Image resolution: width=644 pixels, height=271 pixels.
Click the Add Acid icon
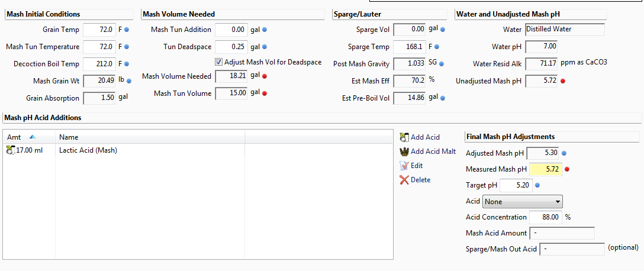point(404,137)
